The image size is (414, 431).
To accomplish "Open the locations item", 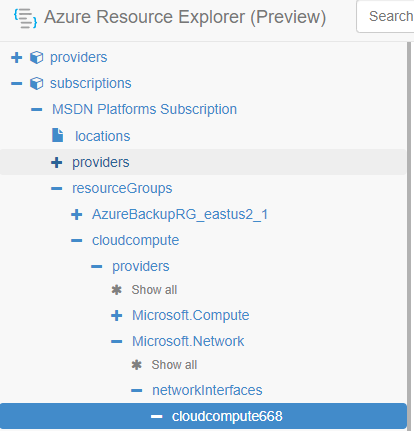I will click(102, 136).
